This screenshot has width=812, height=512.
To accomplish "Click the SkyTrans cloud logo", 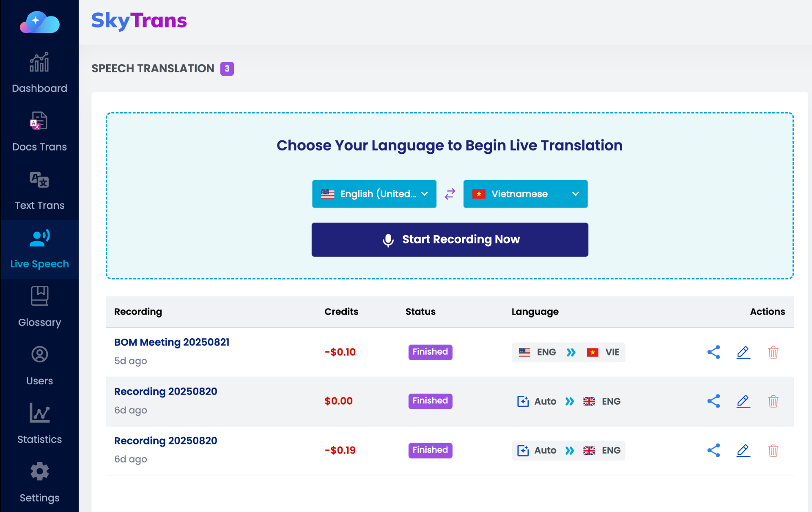I will [39, 22].
